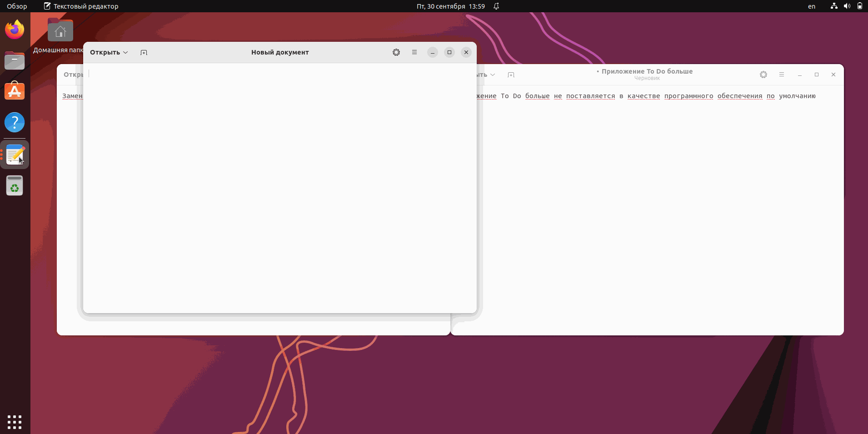
Task: Click the word программного in To Do document
Action: (x=688, y=96)
